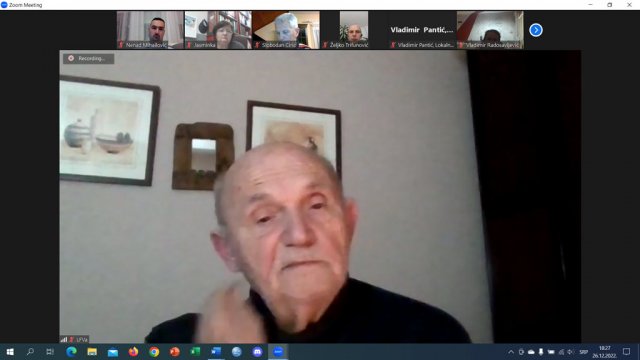Open the Mail app from the taskbar
Viewport: 640px width, 360px height.
(x=113, y=351)
